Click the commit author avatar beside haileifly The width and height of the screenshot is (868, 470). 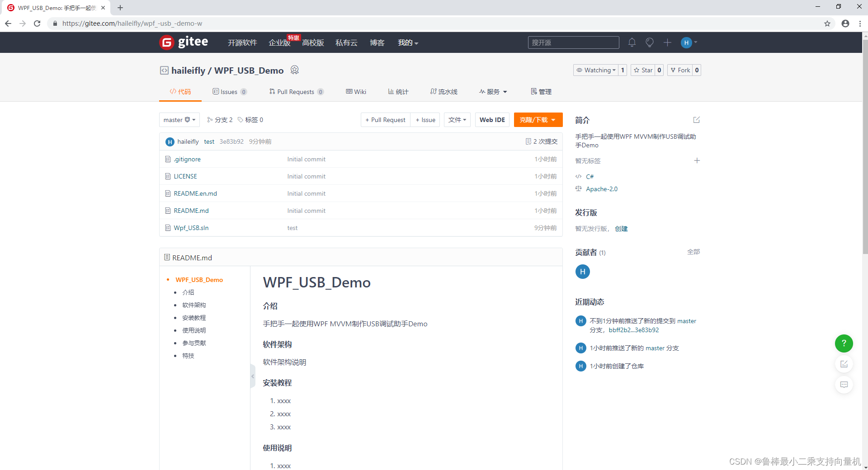(x=170, y=142)
